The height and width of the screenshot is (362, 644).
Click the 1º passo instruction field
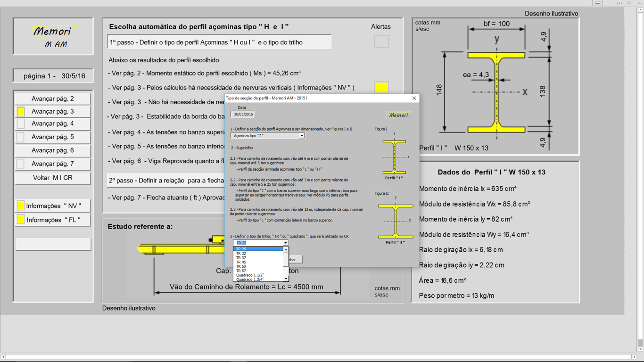point(219,42)
